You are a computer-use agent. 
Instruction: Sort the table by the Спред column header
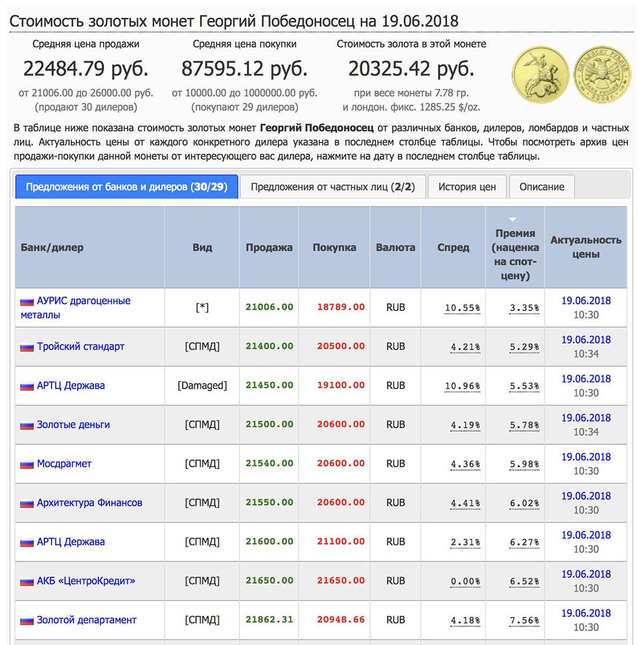[453, 247]
